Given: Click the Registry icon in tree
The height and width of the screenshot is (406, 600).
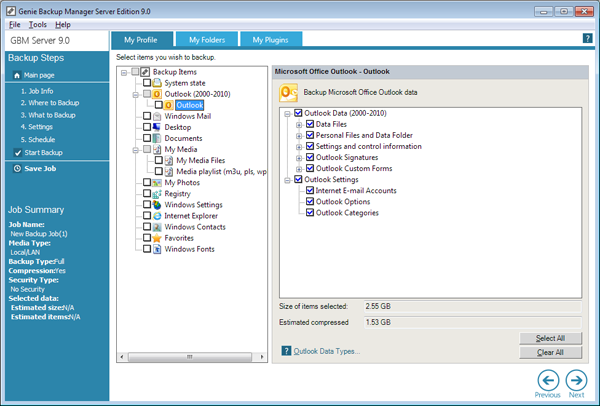Looking at the screenshot, I should (x=157, y=194).
